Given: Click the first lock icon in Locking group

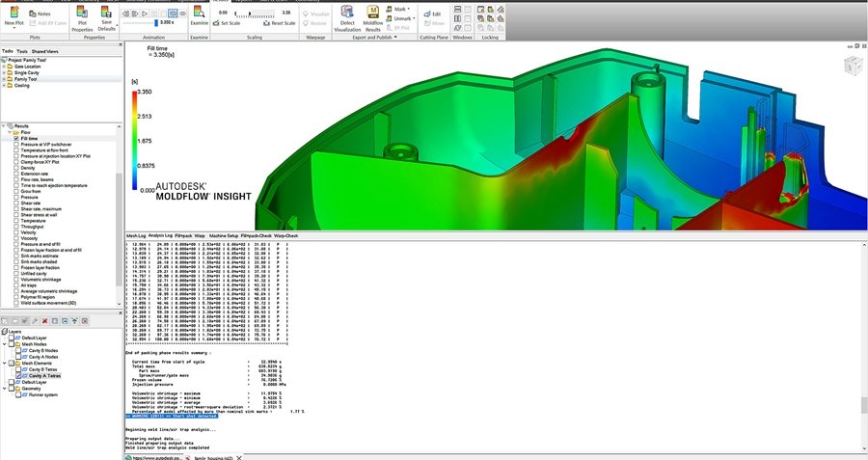Looking at the screenshot, I should [x=480, y=10].
